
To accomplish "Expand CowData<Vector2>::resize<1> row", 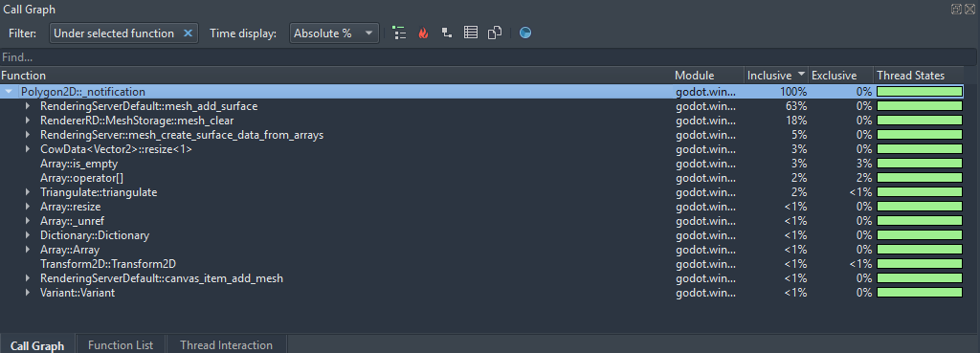I will [28, 149].
